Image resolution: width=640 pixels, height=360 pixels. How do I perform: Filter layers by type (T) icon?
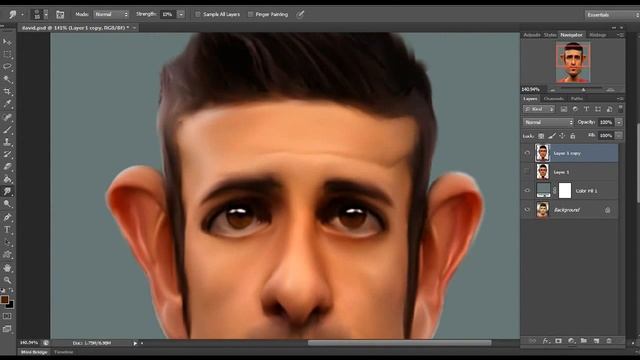pos(587,109)
